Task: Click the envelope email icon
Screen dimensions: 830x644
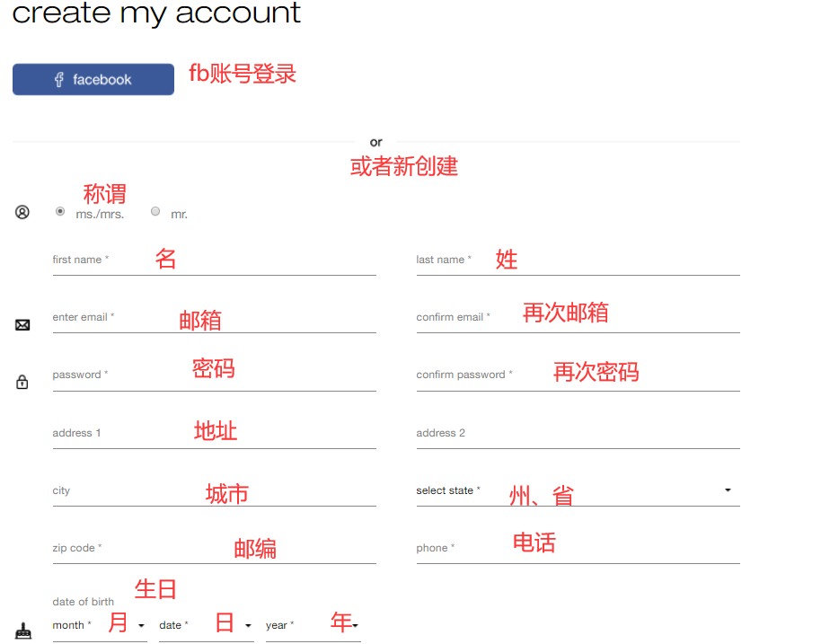Action: [x=22, y=325]
